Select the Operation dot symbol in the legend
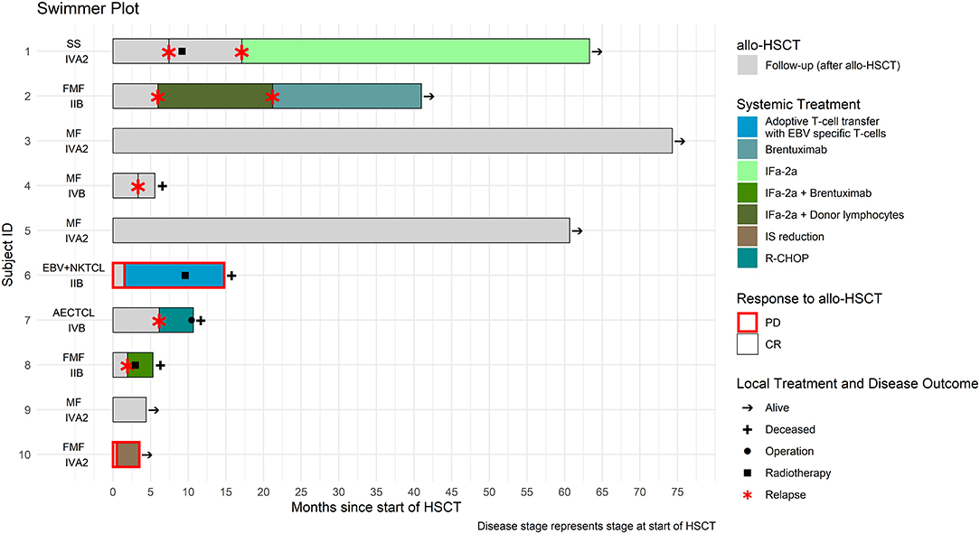Screen dimensions: 980x534 click(x=747, y=452)
